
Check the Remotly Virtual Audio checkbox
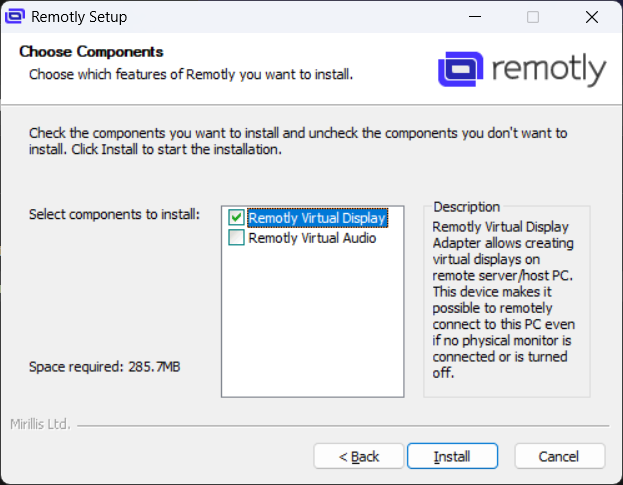click(x=236, y=238)
